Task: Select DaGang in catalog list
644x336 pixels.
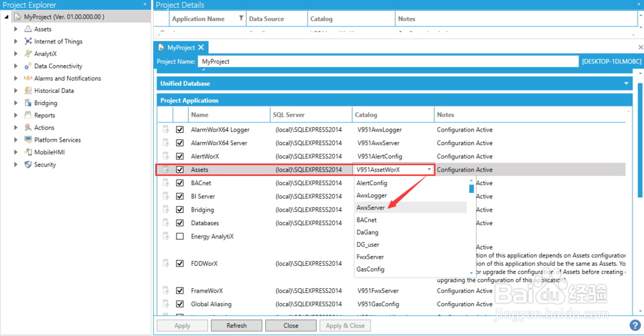Action: coord(367,232)
